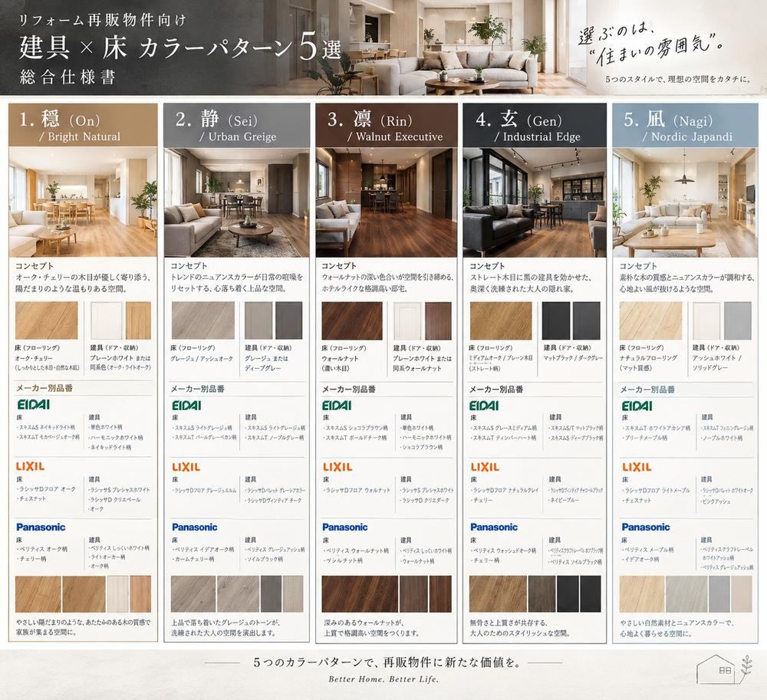Select the walnut flooring swatch under Walnut Executive
This screenshot has width=767, height=700.
(352, 320)
